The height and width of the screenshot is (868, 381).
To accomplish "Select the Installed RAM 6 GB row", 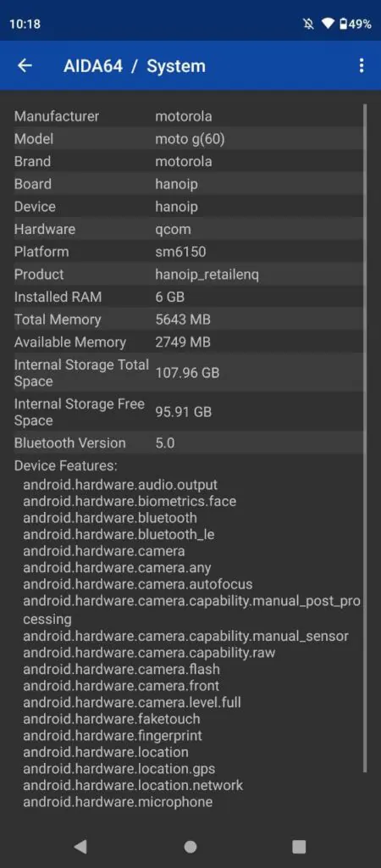I will pos(188,297).
